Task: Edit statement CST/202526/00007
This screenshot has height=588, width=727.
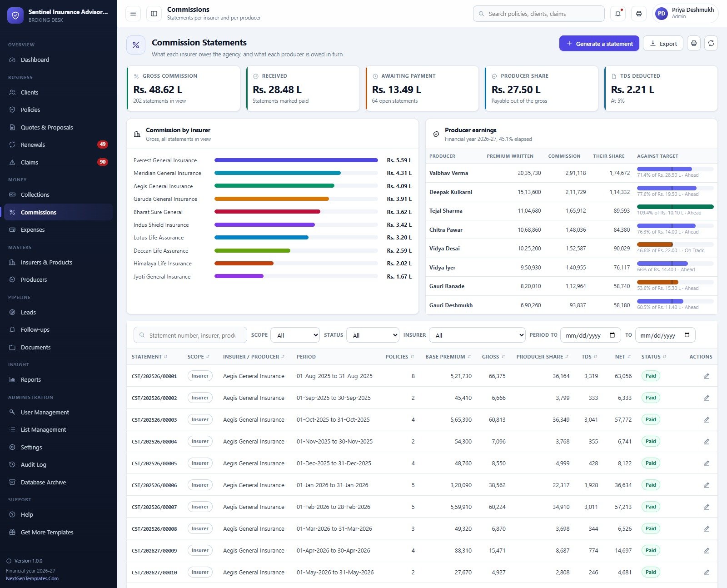Action: point(707,507)
